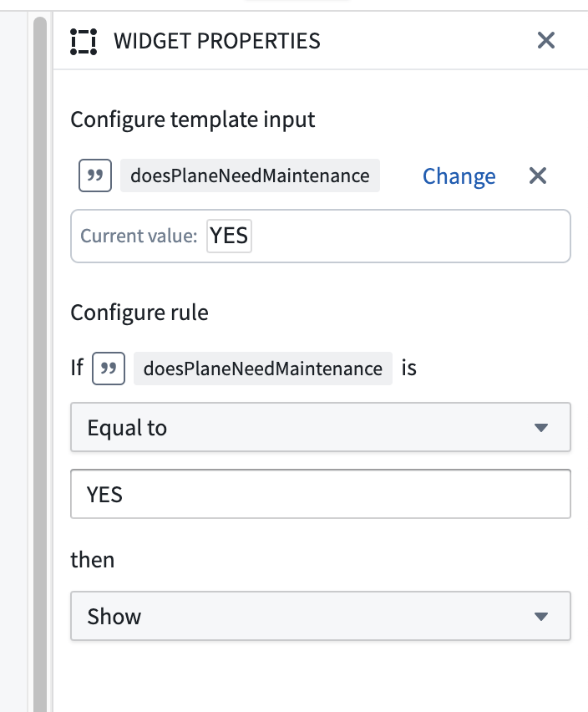Click the YES badge next to Current value
The image size is (588, 712).
click(230, 236)
